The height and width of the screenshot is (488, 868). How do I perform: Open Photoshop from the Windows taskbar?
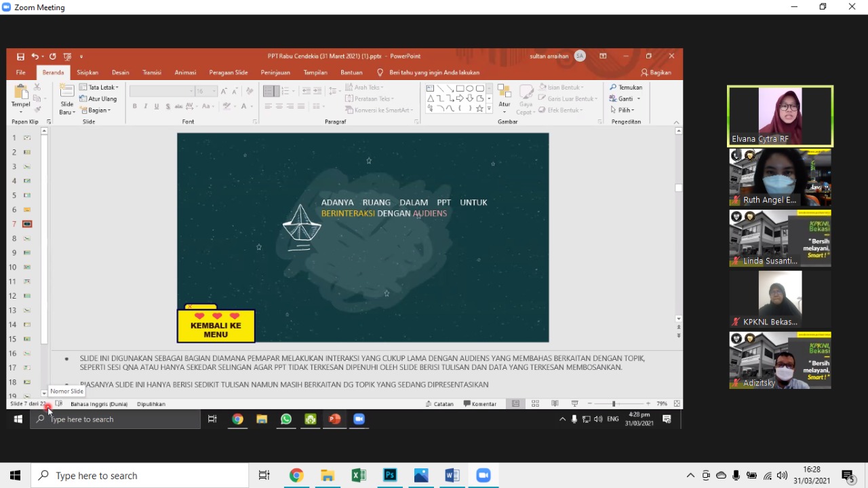coord(390,476)
